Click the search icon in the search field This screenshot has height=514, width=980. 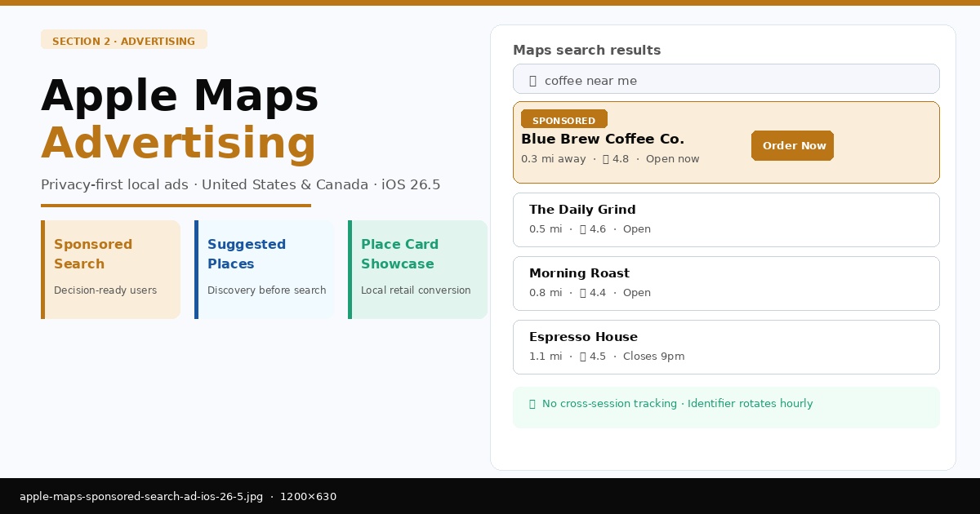[532, 81]
